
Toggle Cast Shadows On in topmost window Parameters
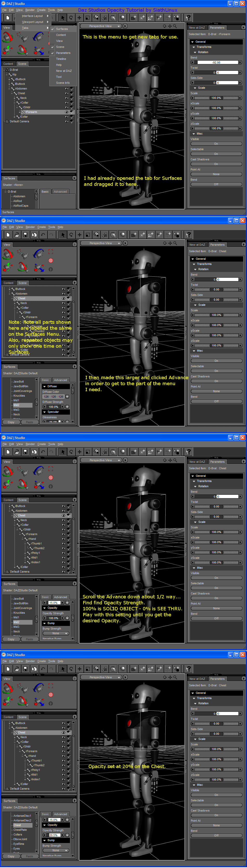pyautogui.click(x=216, y=164)
